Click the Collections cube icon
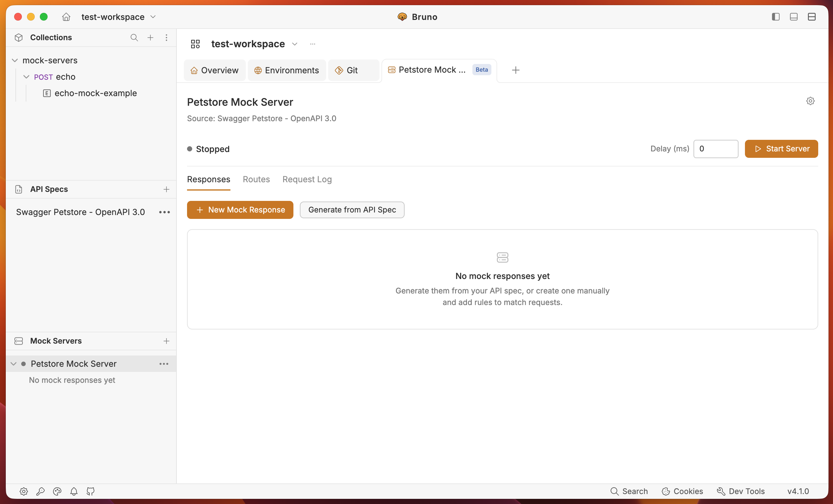Viewport: 833px width, 504px height. point(19,38)
